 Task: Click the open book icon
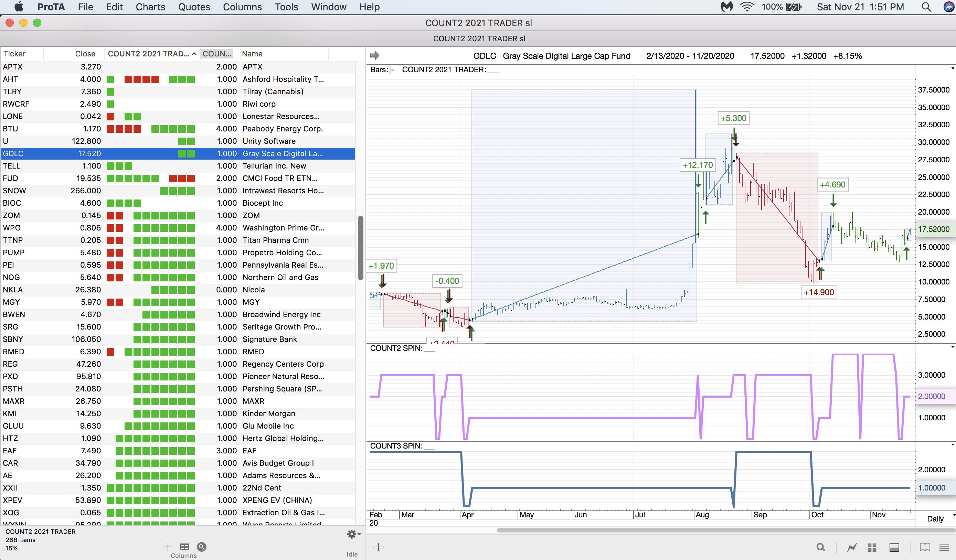[x=925, y=547]
